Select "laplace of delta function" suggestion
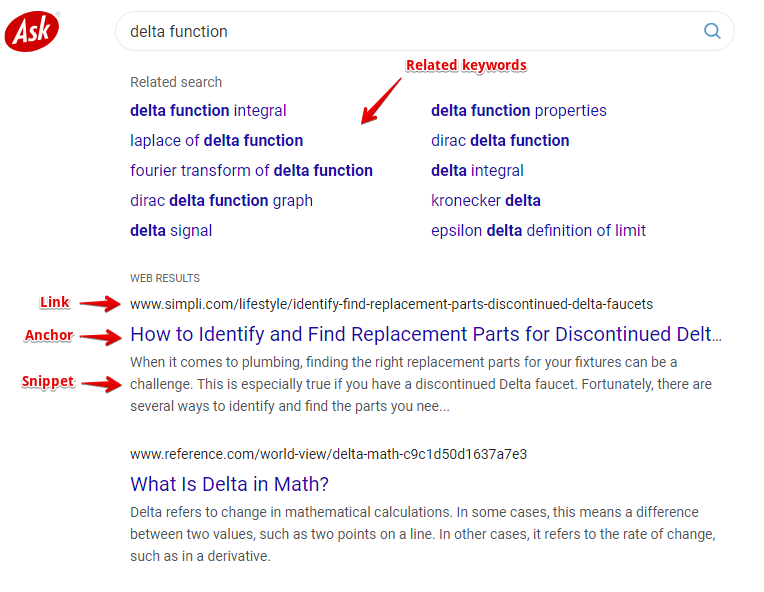Viewport: 764px width, 592px height. click(216, 140)
